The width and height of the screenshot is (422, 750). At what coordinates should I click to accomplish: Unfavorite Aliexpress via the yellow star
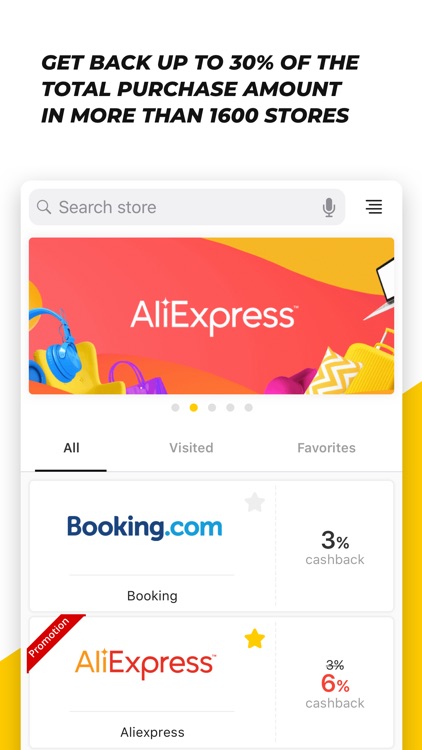coord(255,639)
